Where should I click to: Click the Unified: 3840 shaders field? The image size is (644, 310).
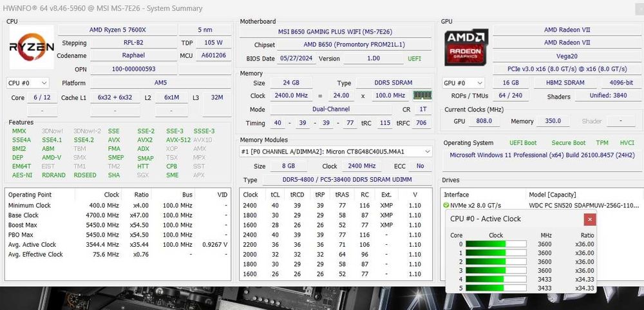608,96
